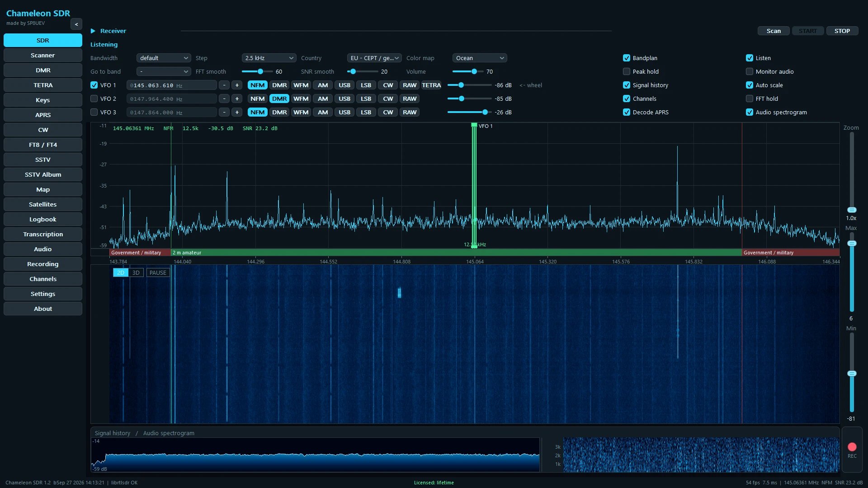Increase VFO 3 frequency with plus button

237,112
